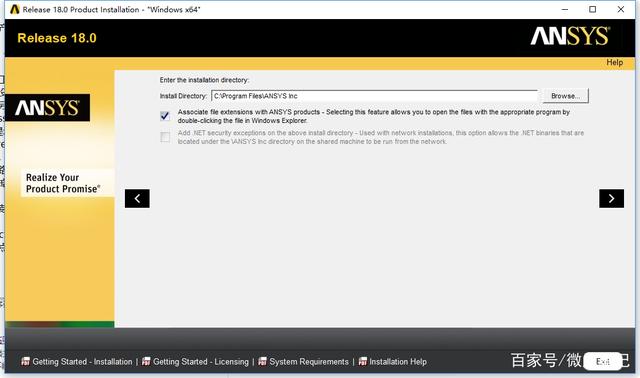Open Getting Started - Installation guide
The width and height of the screenshot is (640, 378).
pos(82,362)
